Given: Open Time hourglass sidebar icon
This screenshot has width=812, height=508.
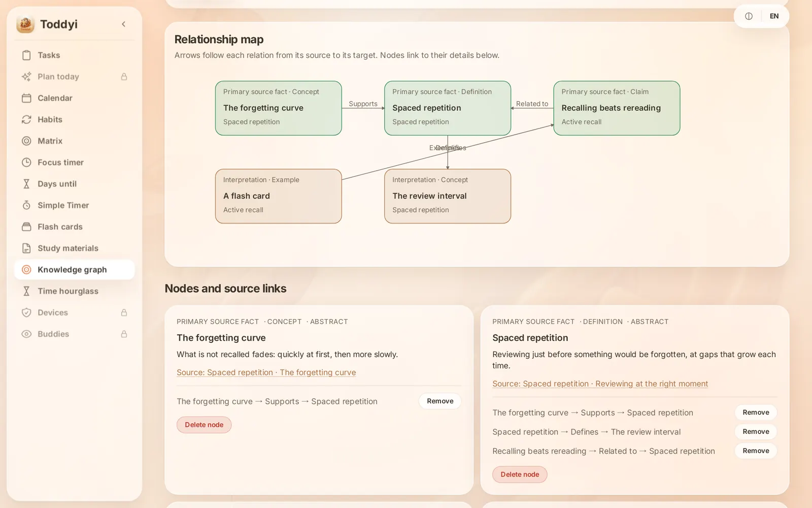Looking at the screenshot, I should point(26,291).
